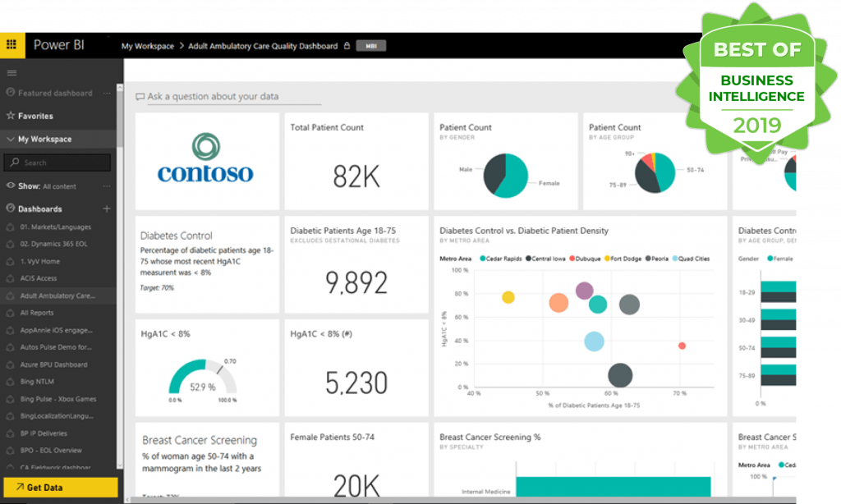Toggle the Show All content eye icon
841x504 pixels.
pyautogui.click(x=10, y=186)
